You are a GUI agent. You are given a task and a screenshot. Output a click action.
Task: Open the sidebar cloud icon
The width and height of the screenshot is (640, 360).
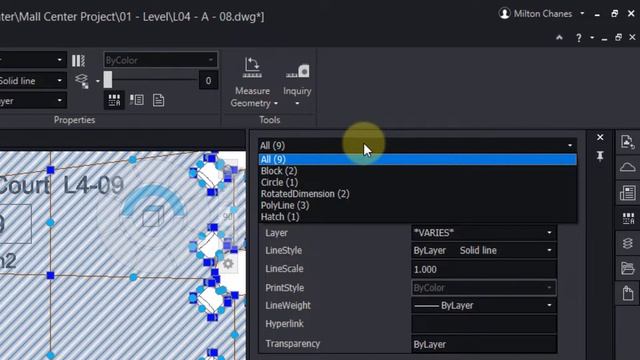coord(627,167)
